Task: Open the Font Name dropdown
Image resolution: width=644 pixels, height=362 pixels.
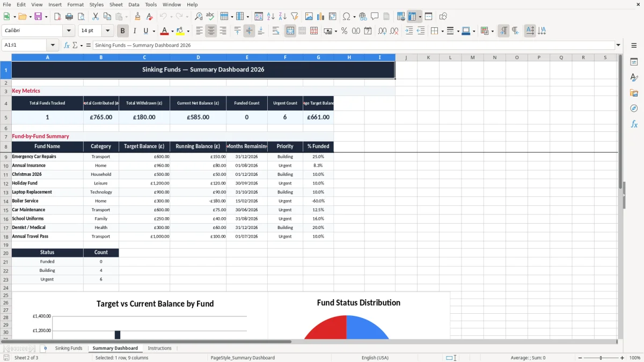Action: click(x=69, y=31)
